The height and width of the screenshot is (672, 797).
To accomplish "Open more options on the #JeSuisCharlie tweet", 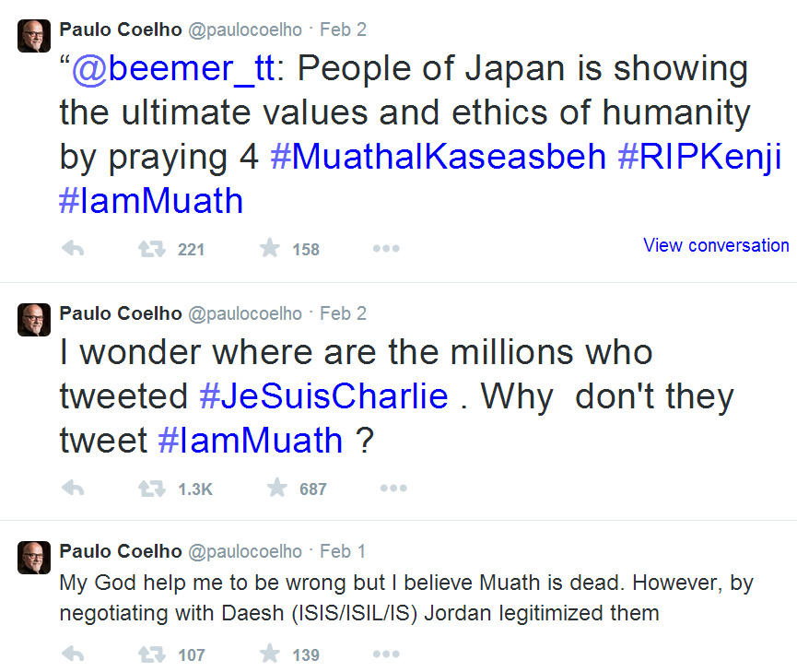I will (x=393, y=488).
